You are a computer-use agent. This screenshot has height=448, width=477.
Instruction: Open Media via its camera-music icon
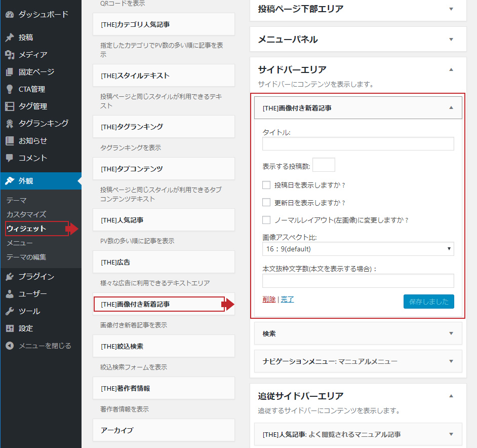[x=10, y=55]
